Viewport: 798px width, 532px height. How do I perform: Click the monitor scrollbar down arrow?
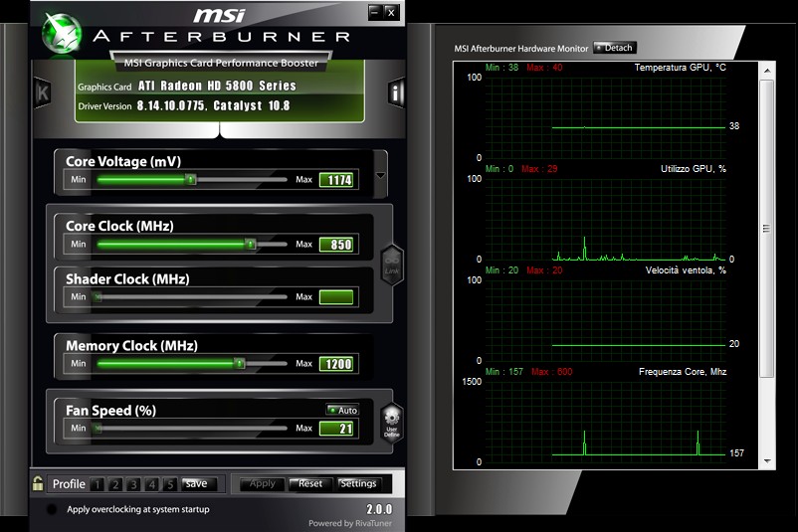point(767,461)
